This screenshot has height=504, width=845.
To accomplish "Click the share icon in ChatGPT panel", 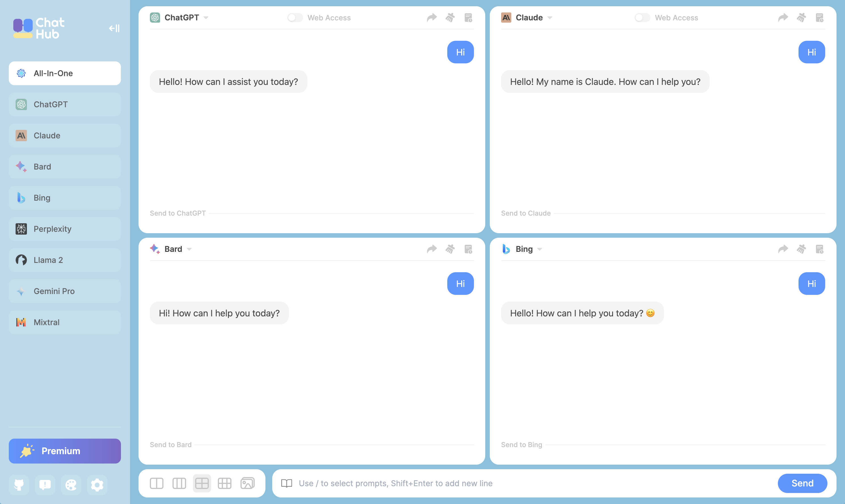I will (431, 17).
